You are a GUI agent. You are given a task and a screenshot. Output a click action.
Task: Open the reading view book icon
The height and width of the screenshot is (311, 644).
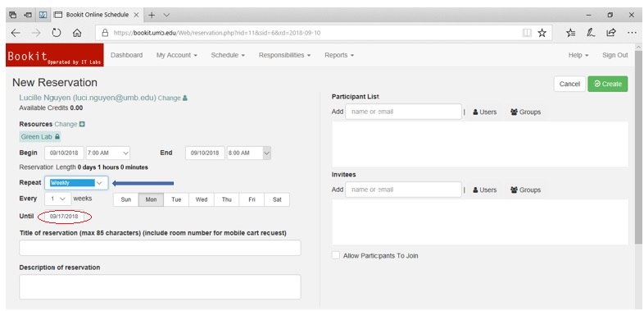[527, 33]
